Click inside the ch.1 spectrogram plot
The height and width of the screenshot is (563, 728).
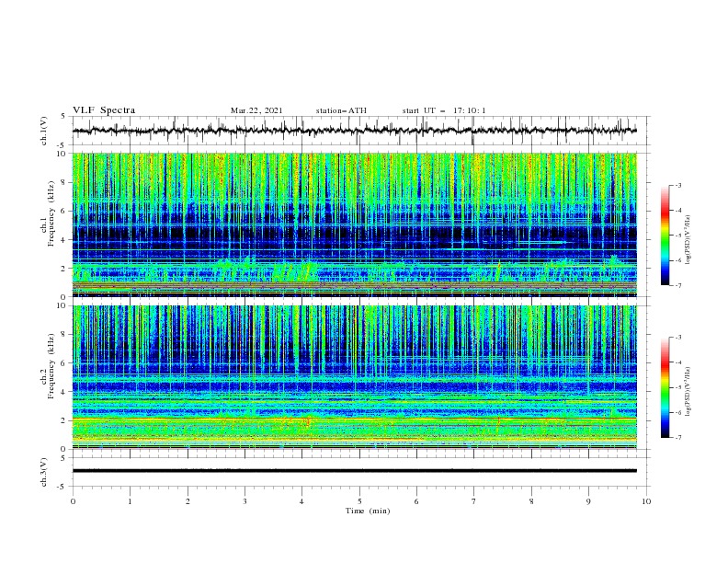point(354,224)
